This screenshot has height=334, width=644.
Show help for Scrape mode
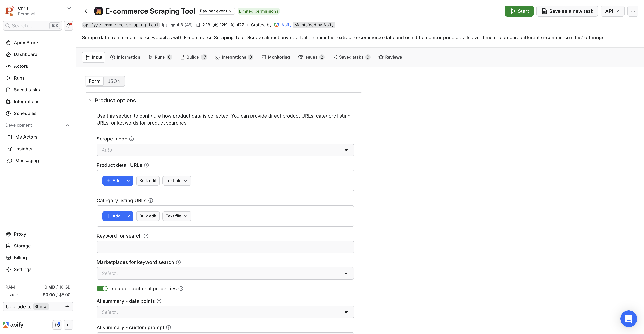132,139
